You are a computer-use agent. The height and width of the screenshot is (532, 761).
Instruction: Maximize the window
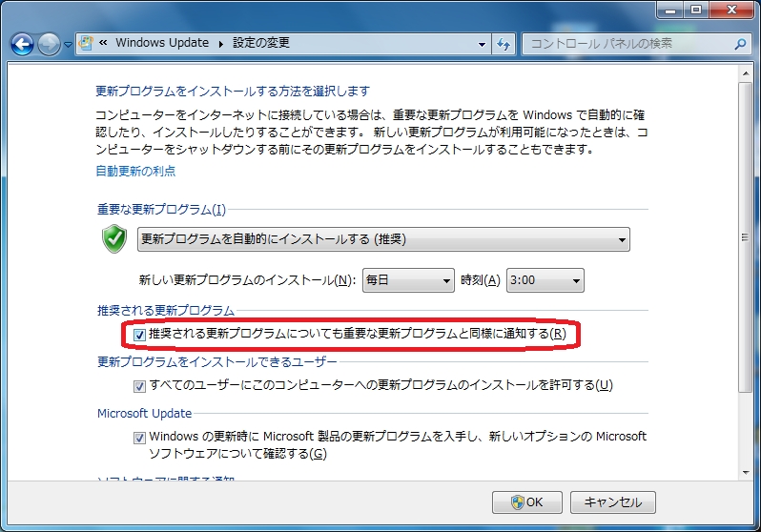pos(696,10)
